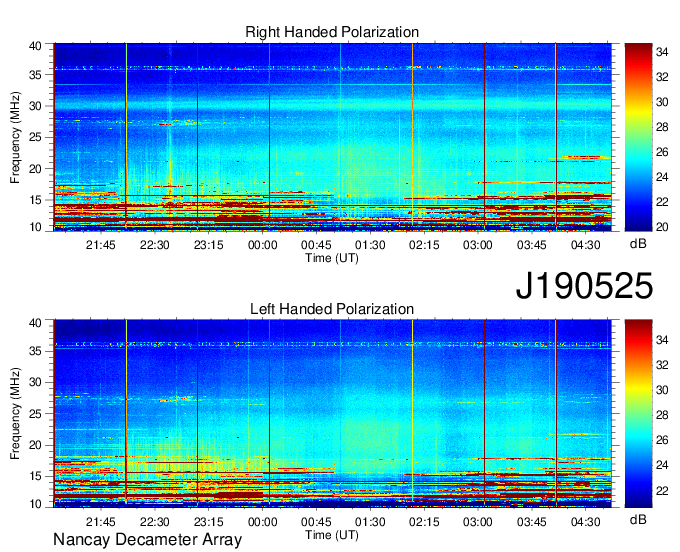Screen dimensions: 680x552
Task: Click the 25 frequency tick on top plot
Action: coord(36,137)
